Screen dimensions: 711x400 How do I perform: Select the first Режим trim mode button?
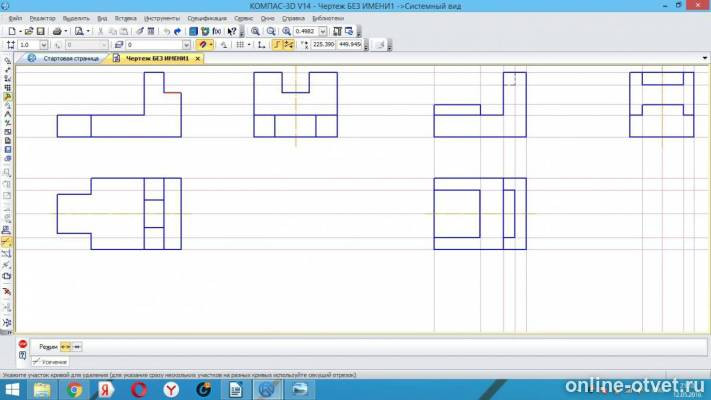tap(65, 347)
